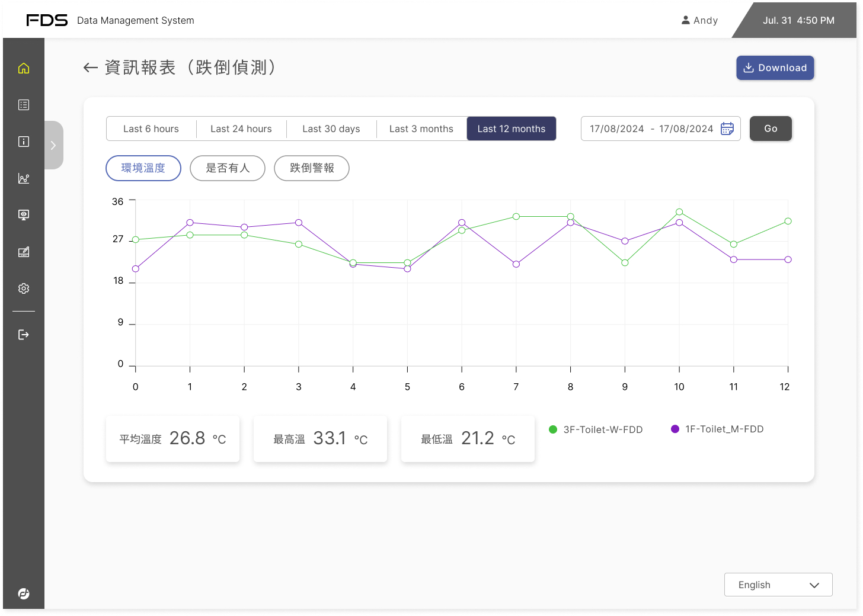
Task: Open the line chart analytics sidebar icon
Action: [x=24, y=178]
